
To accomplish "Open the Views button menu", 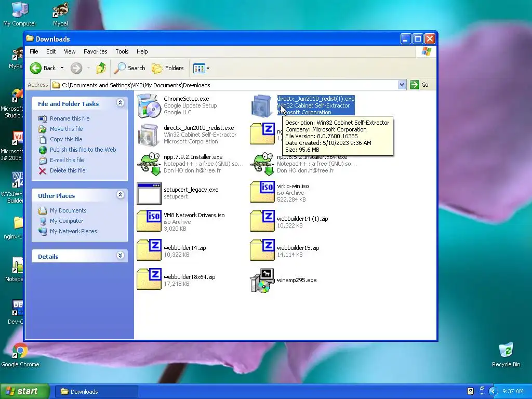I will click(x=201, y=68).
